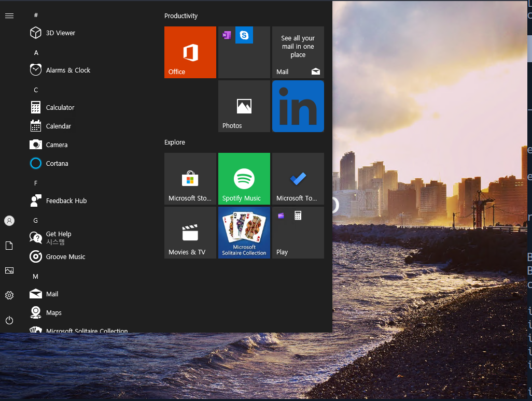Open Movies & TV tile

click(x=190, y=233)
